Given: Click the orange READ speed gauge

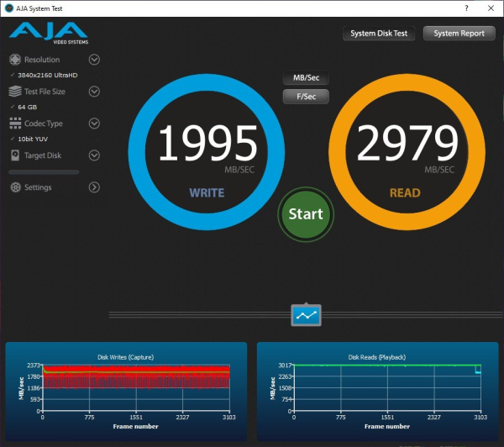Looking at the screenshot, I should (407, 152).
